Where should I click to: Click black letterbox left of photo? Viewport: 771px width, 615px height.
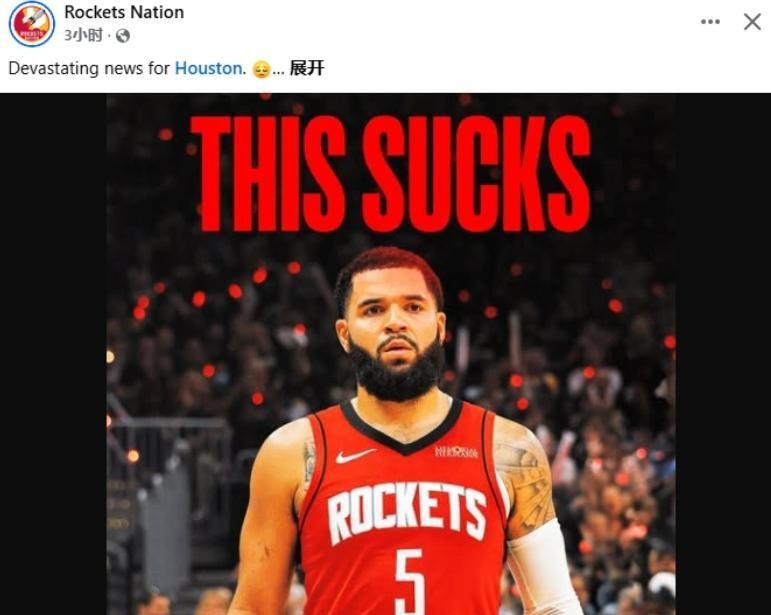point(53,354)
